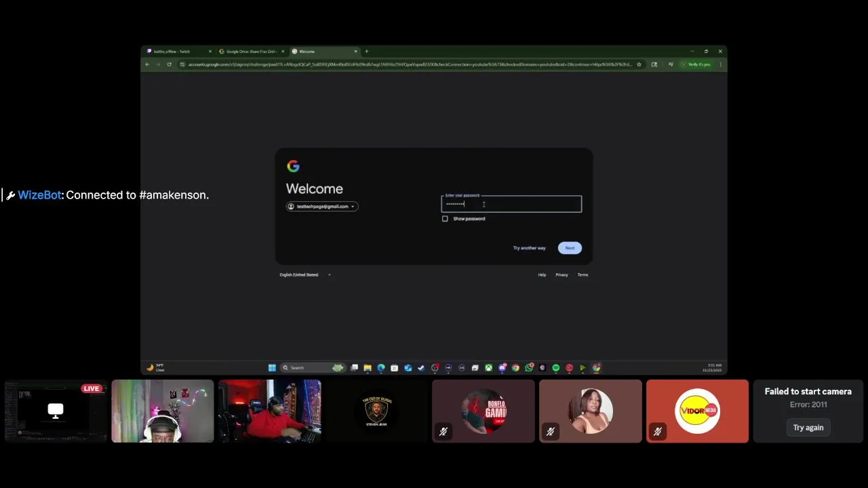Click the muted microphone icon on Vidor tile
Image resolution: width=868 pixels, height=488 pixels.
click(x=658, y=431)
